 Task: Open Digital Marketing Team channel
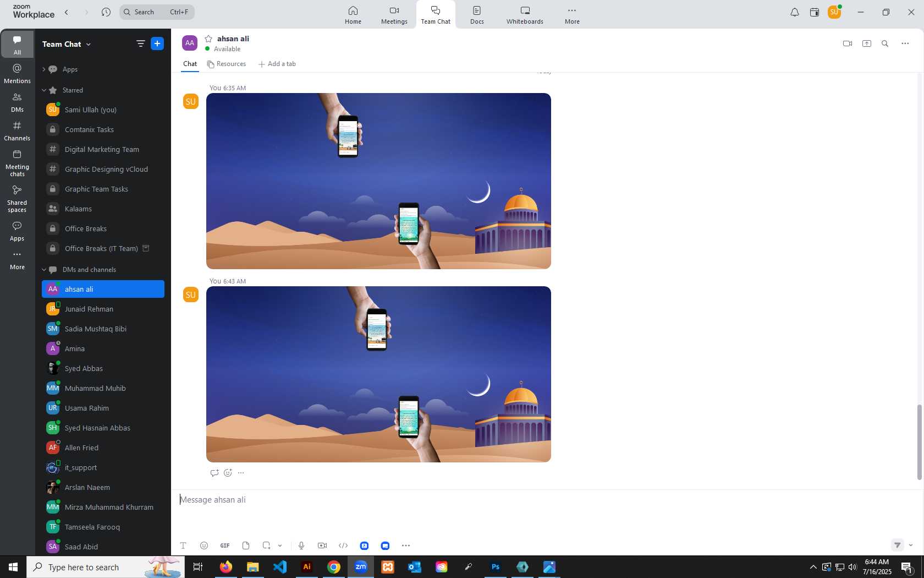(x=103, y=149)
